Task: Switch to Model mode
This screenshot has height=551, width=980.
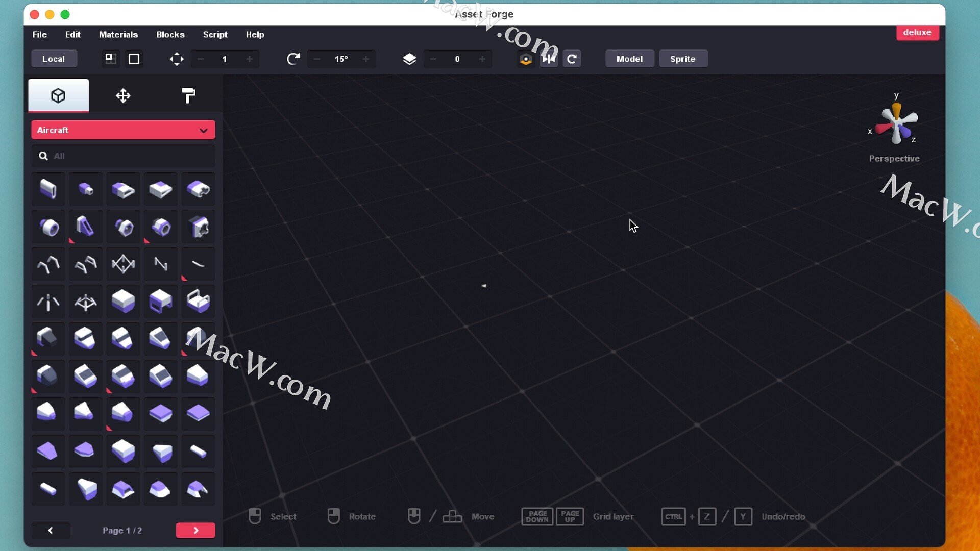Action: pyautogui.click(x=629, y=59)
